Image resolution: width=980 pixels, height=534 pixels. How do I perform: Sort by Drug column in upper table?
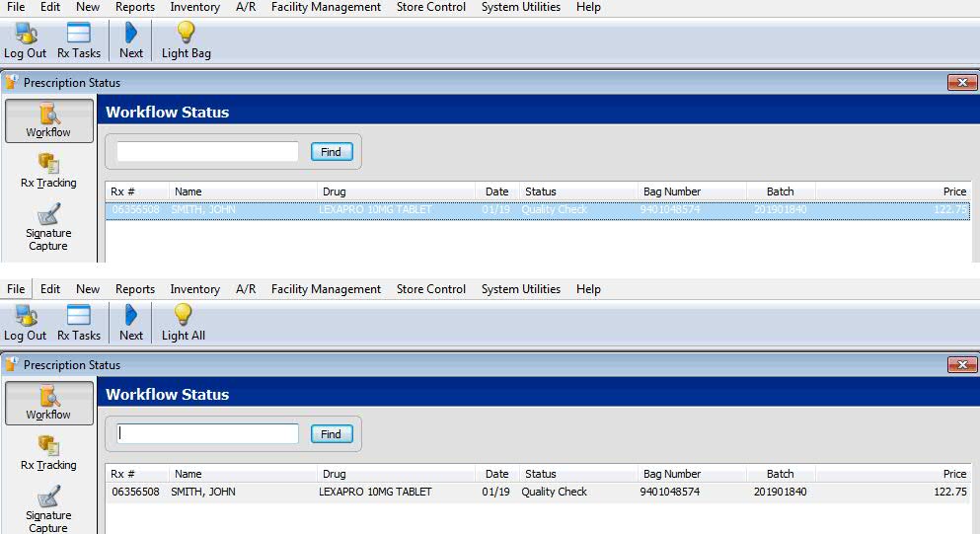point(397,191)
